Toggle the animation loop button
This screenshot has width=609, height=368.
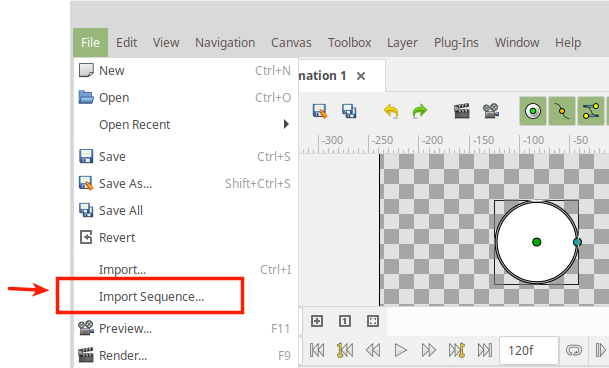tap(574, 350)
